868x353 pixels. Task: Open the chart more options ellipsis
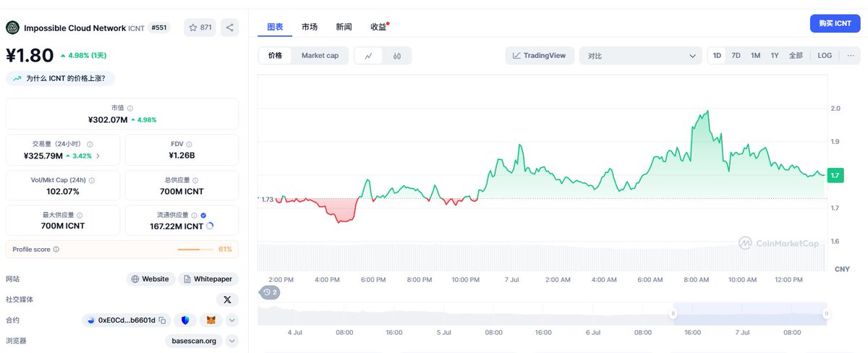pos(850,56)
